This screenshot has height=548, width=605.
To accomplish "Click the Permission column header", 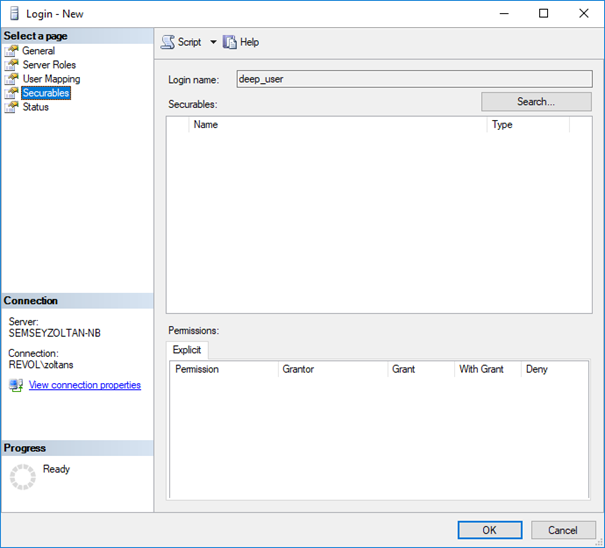I will [223, 369].
